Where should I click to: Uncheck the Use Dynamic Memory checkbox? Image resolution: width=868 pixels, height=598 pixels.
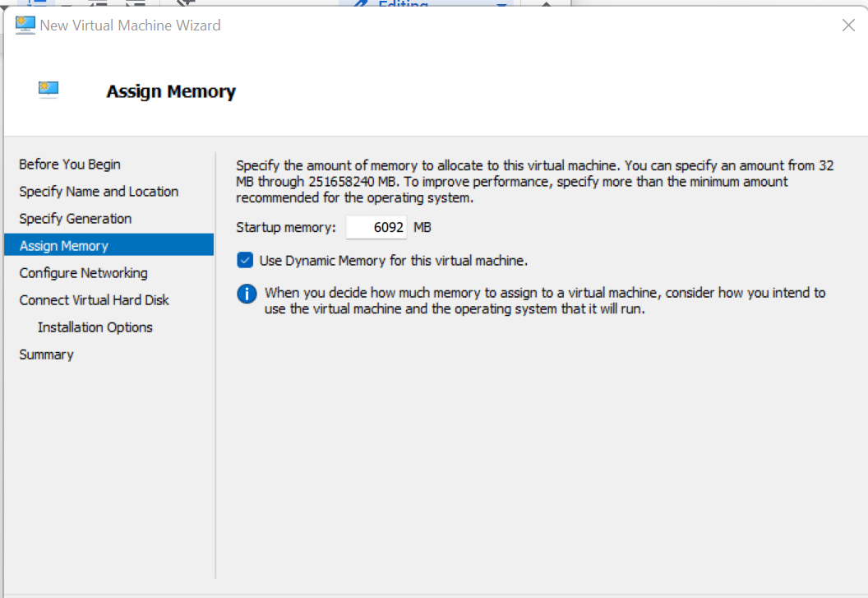(x=245, y=261)
